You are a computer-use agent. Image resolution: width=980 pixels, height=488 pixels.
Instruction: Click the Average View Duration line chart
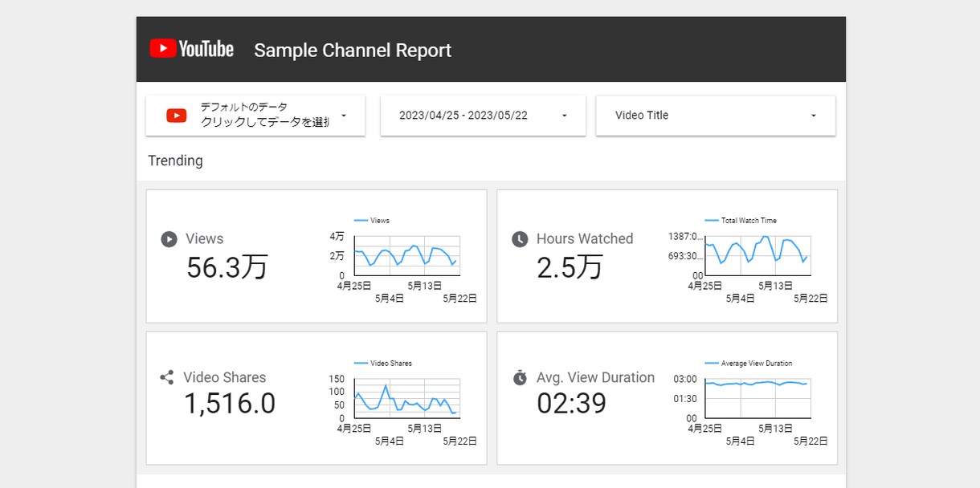point(757,398)
